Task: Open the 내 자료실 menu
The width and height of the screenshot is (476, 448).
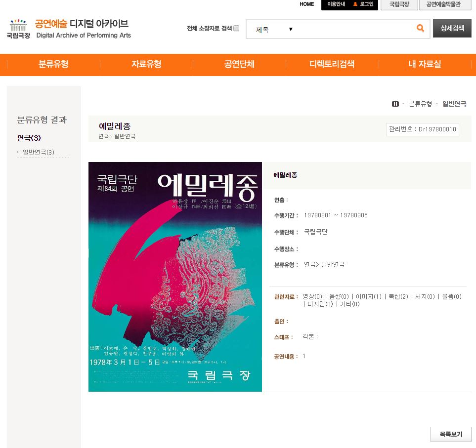Action: pos(425,64)
